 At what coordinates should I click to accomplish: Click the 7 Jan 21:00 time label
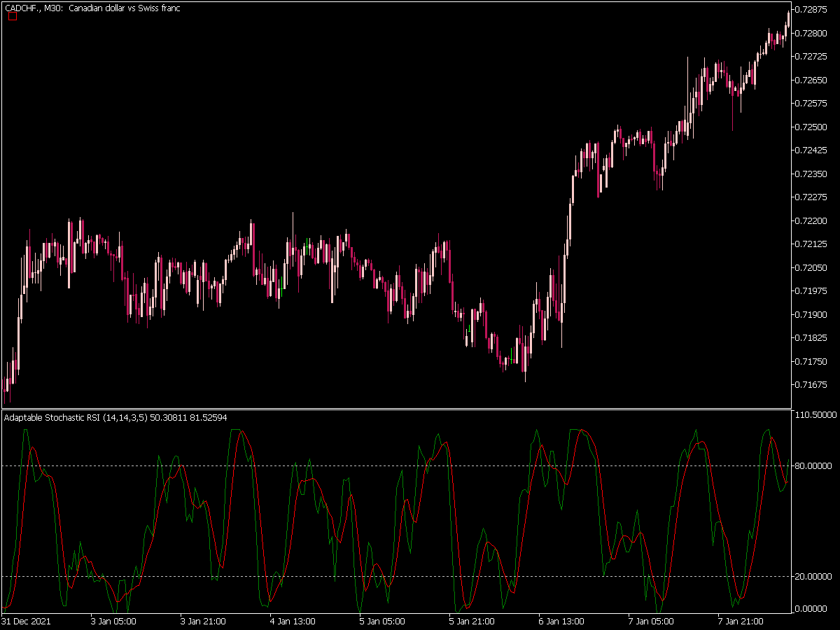tap(741, 621)
